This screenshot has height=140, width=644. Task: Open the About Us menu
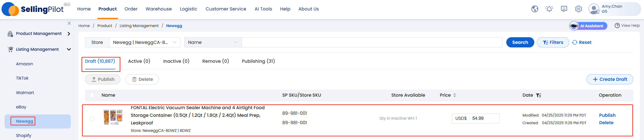309,9
